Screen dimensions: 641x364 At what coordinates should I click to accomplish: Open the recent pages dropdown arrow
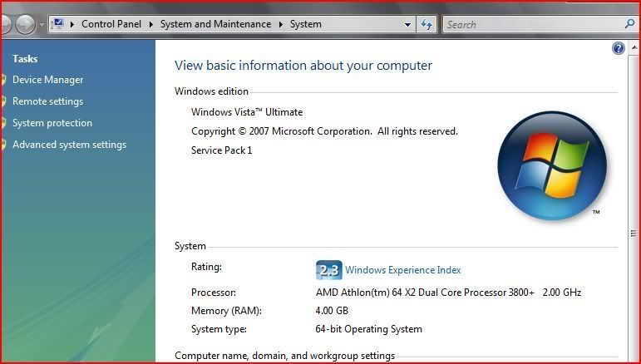point(42,25)
